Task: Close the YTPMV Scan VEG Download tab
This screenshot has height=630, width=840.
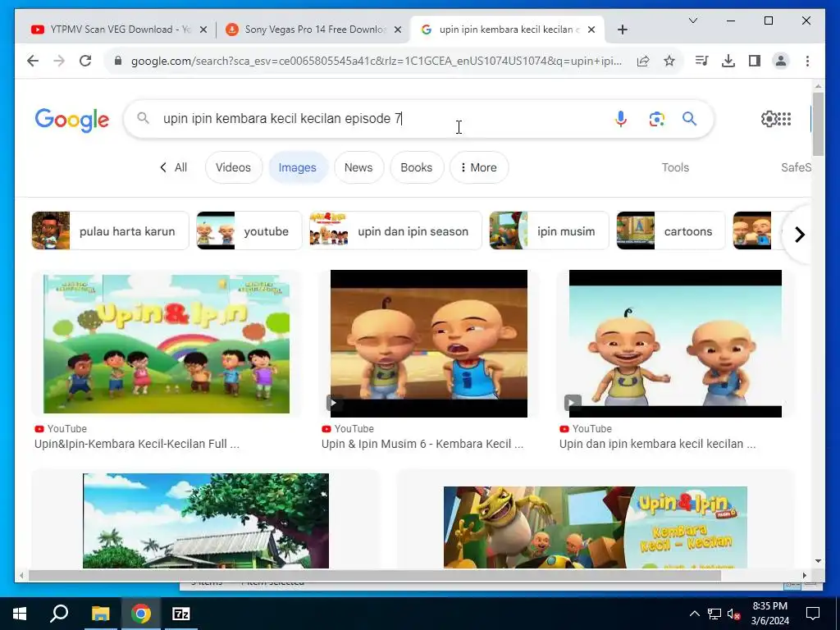Action: [x=203, y=30]
